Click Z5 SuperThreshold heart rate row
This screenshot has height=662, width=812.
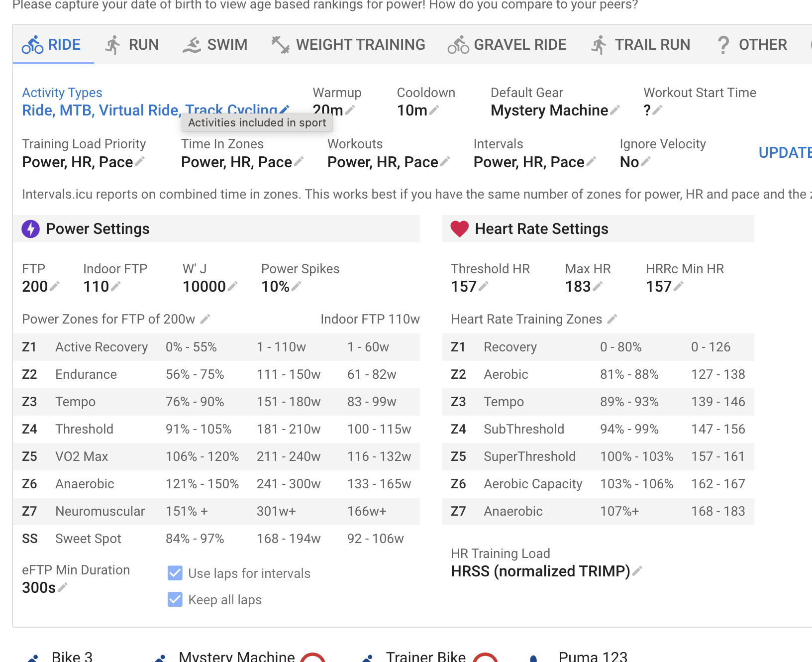click(598, 456)
